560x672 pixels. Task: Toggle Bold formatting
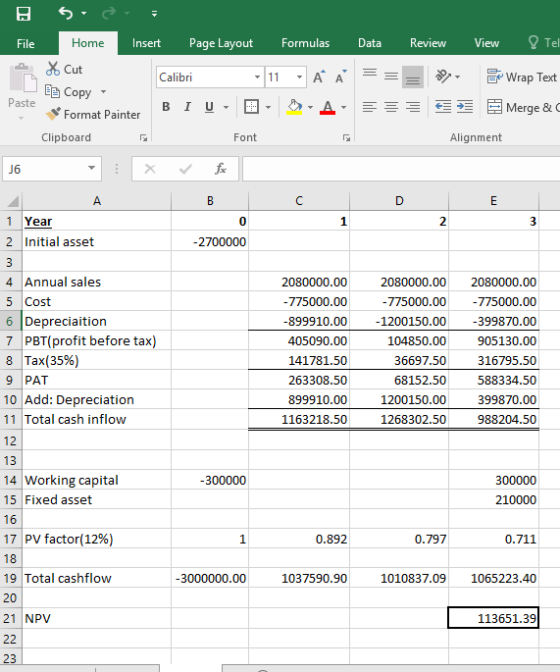click(x=166, y=107)
